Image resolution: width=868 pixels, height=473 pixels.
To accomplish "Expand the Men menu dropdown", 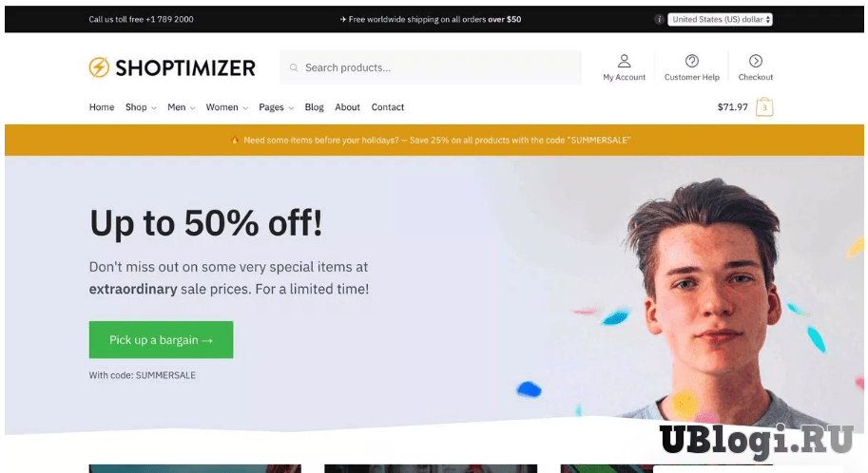I will click(181, 107).
